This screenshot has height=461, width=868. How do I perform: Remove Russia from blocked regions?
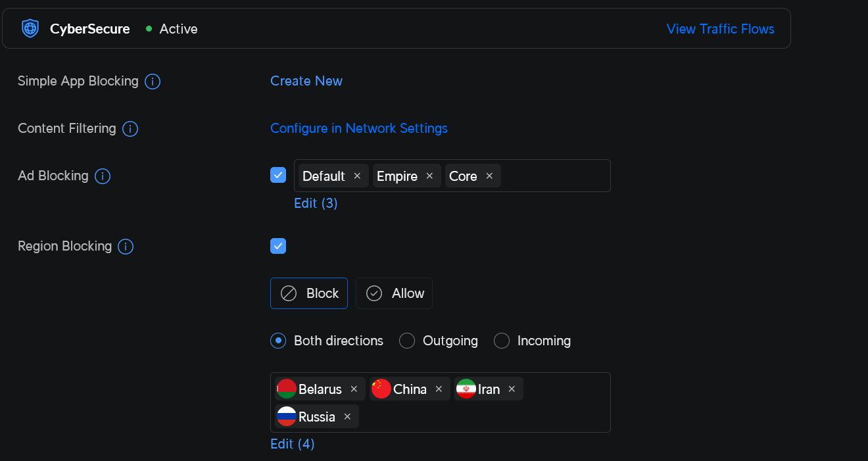point(347,417)
